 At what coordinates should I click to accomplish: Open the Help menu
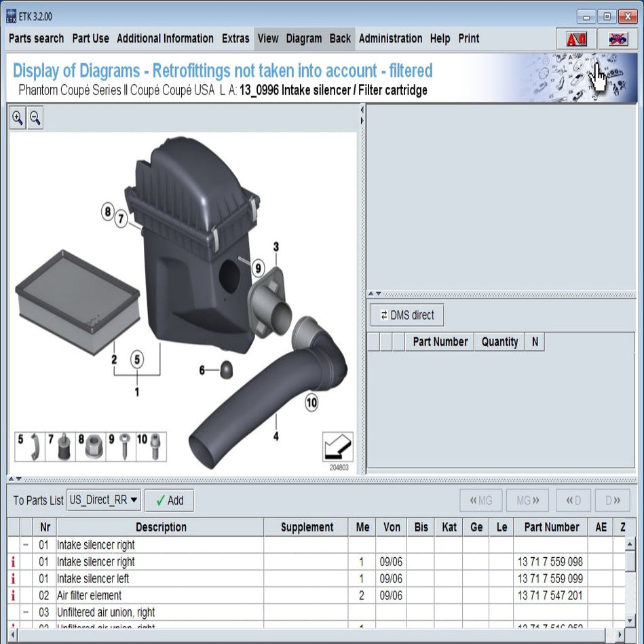click(x=440, y=38)
